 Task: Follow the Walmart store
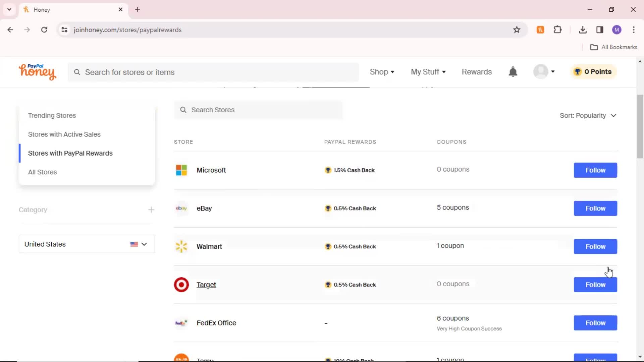595,247
